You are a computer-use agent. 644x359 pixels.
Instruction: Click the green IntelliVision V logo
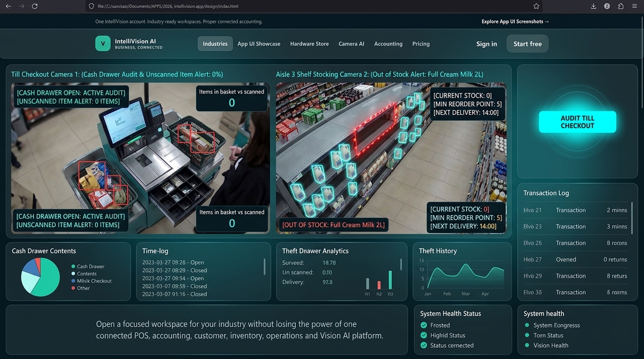103,43
